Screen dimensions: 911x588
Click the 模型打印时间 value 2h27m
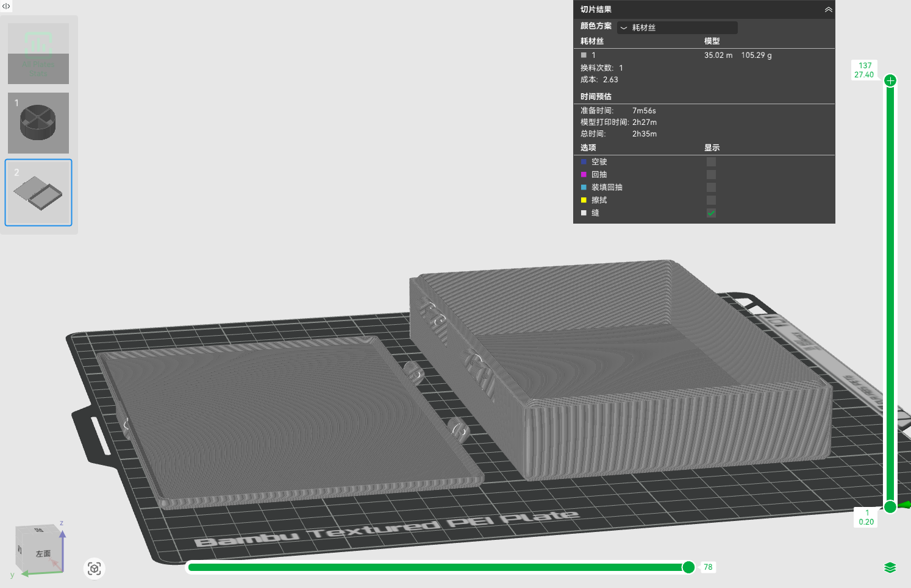[645, 122]
